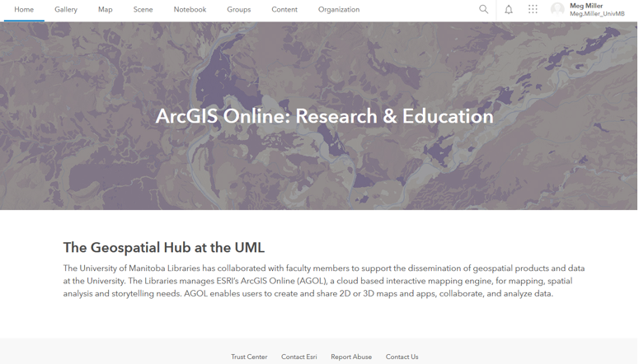Image resolution: width=639 pixels, height=364 pixels.
Task: Open the Report Abuse link
Action: [x=351, y=357]
